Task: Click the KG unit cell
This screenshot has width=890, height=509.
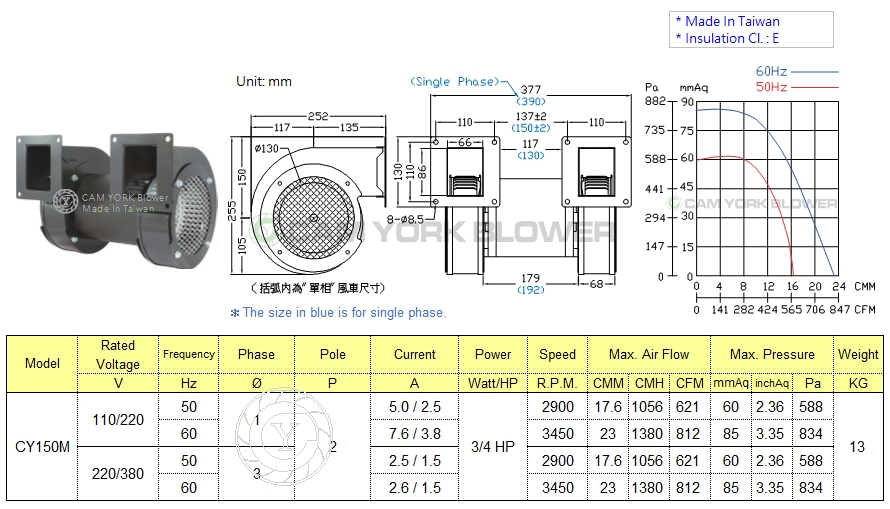Action: [858, 384]
